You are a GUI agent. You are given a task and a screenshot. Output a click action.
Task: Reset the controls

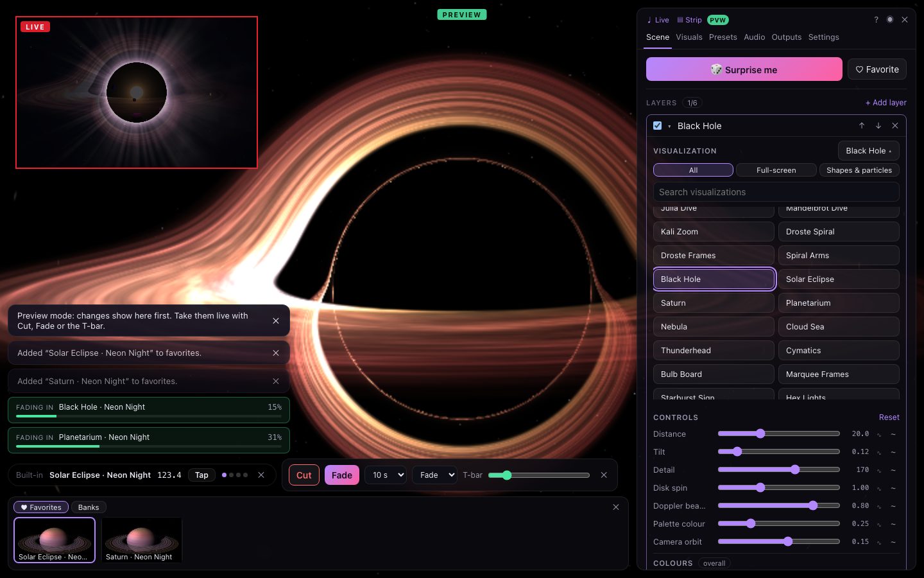[x=889, y=417]
